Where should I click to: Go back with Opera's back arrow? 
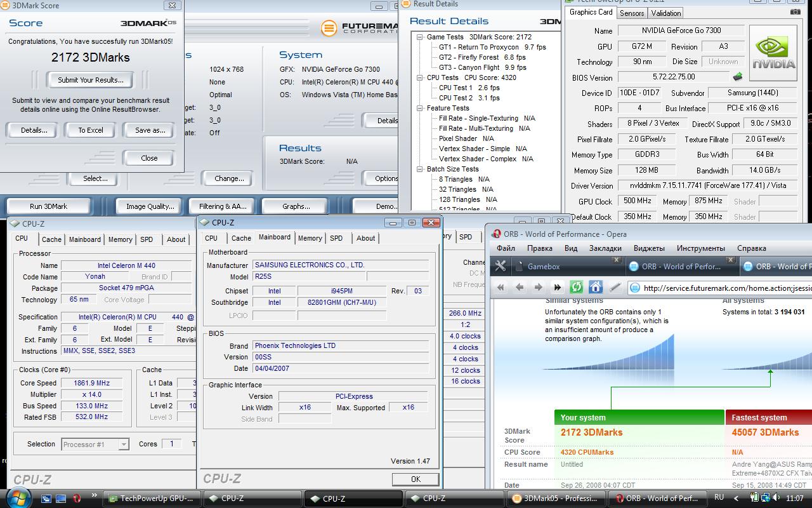tap(519, 288)
